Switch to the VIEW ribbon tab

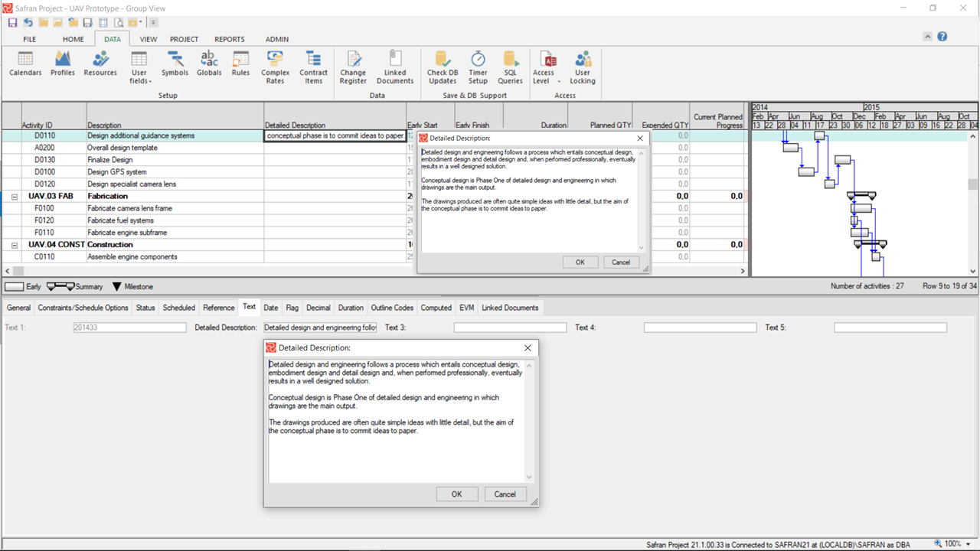pyautogui.click(x=149, y=39)
